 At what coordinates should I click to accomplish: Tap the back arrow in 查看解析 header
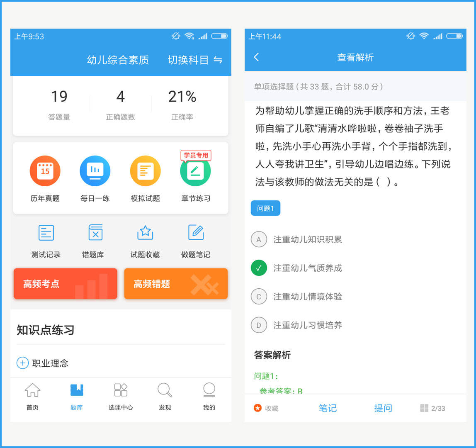click(x=257, y=57)
